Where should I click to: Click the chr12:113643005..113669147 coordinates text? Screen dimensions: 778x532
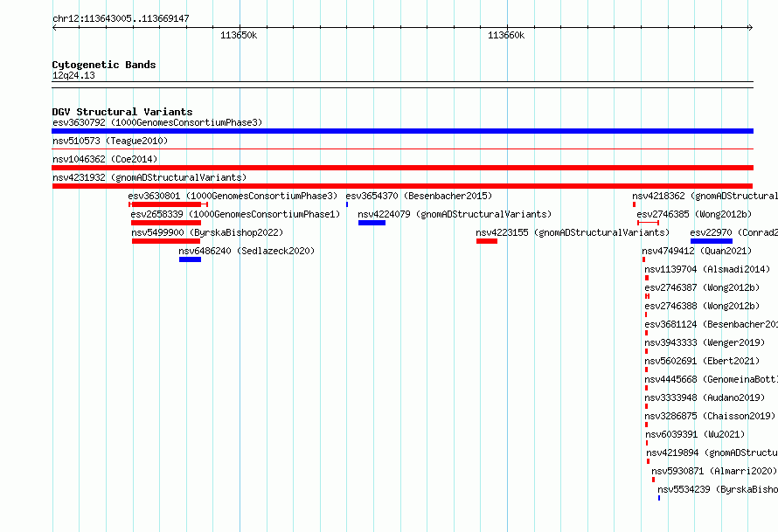tap(121, 18)
